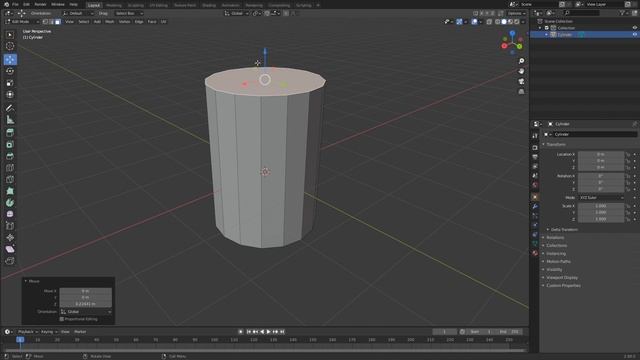This screenshot has width=640, height=360.
Task: Switch to wireframe viewport shading
Action: click(x=498, y=22)
